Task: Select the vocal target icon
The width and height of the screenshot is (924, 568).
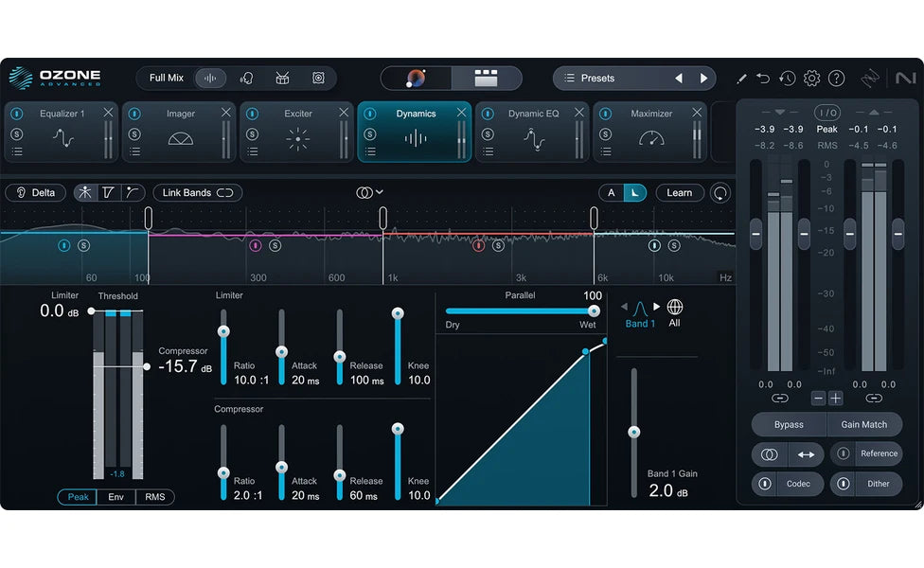Action: pyautogui.click(x=247, y=79)
